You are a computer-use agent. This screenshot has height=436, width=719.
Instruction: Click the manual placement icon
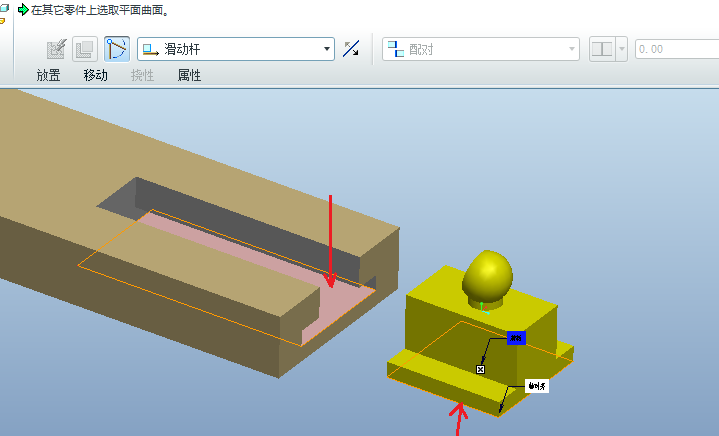click(85, 49)
